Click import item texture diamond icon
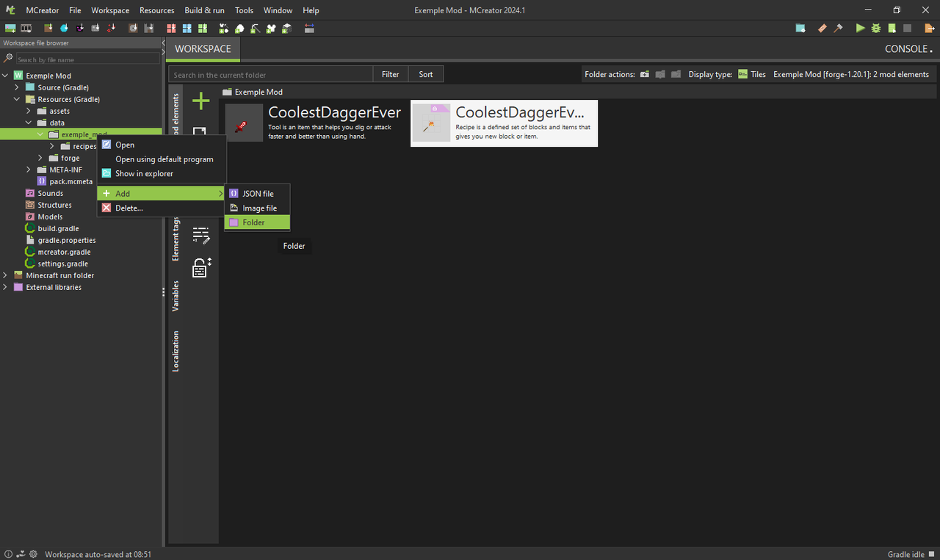Viewport: 940px width, 560px height. 64,28
